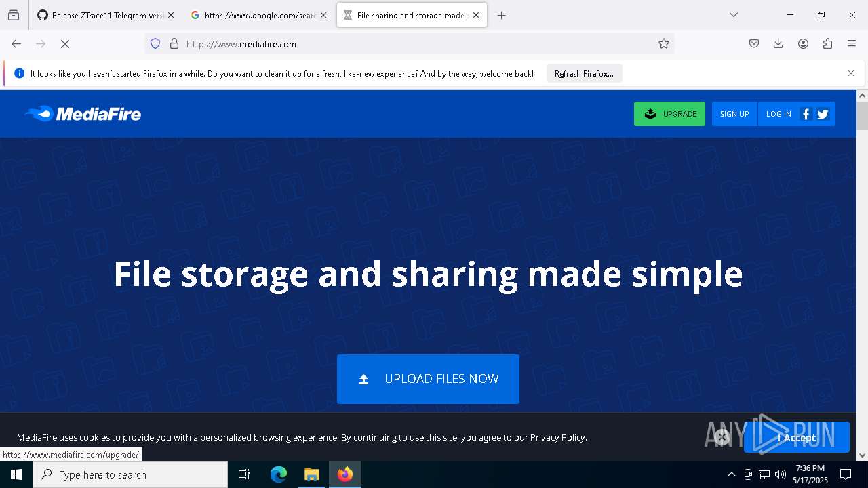Accept the cookies notice
This screenshot has height=488, width=868.
click(x=796, y=438)
